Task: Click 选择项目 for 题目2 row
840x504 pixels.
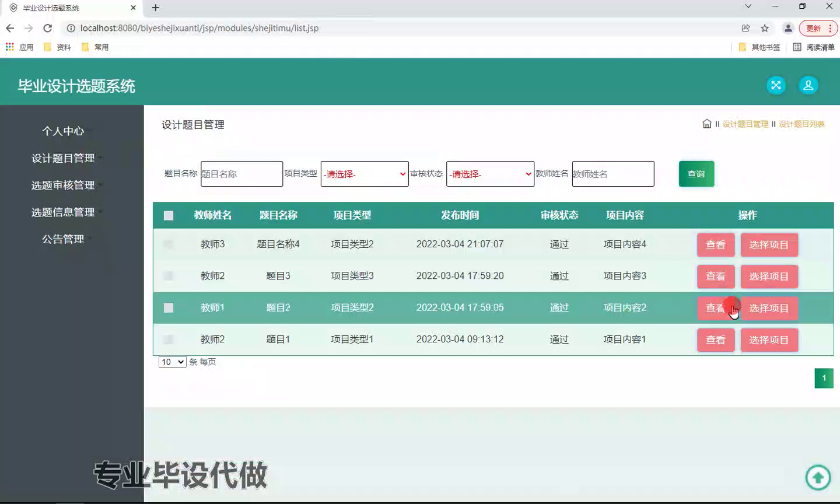Action: 769,308
